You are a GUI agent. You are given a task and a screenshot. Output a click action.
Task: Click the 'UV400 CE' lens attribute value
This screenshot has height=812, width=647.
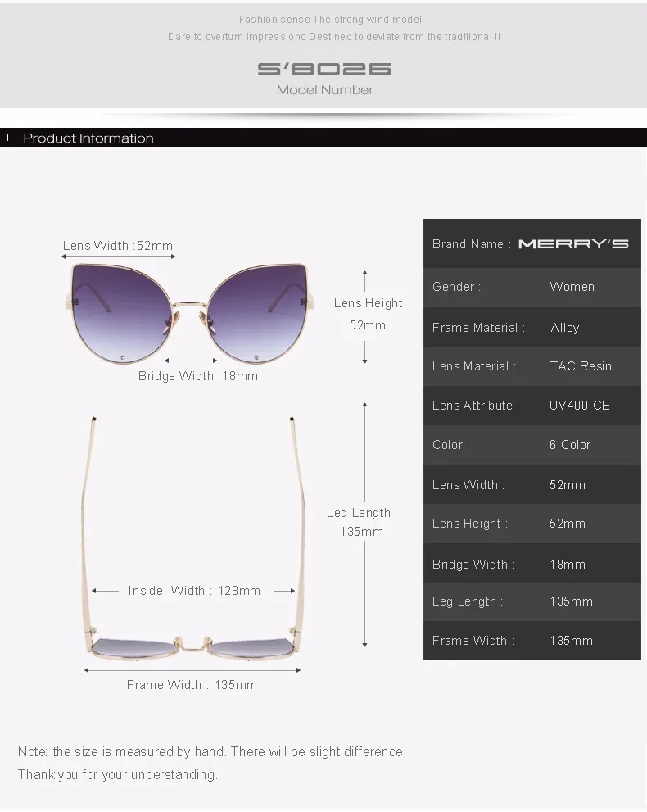tap(580, 406)
